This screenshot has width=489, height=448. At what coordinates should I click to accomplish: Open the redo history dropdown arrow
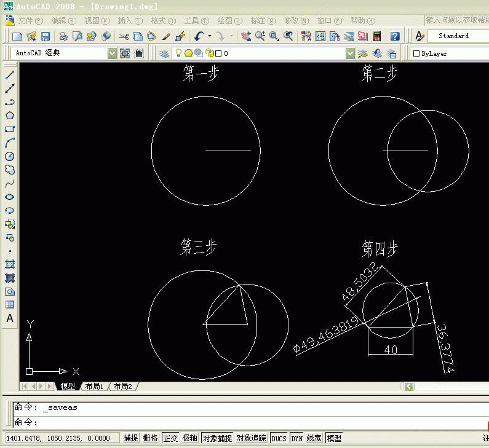(232, 36)
